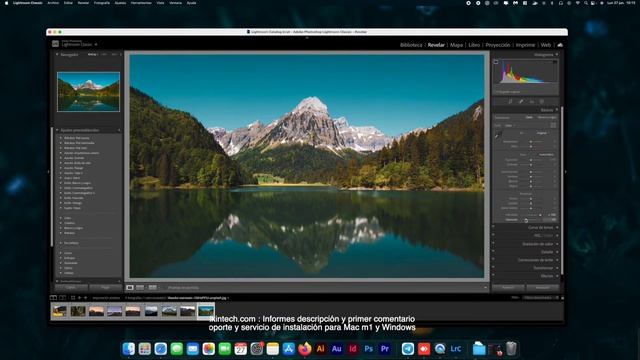Add a new snapshot with plus icon

point(119,281)
